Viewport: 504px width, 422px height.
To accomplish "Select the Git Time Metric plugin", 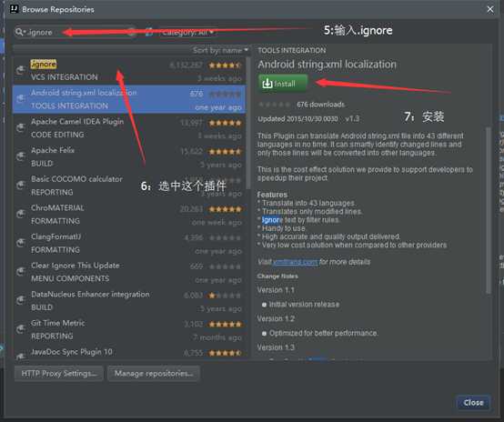I will (x=129, y=329).
